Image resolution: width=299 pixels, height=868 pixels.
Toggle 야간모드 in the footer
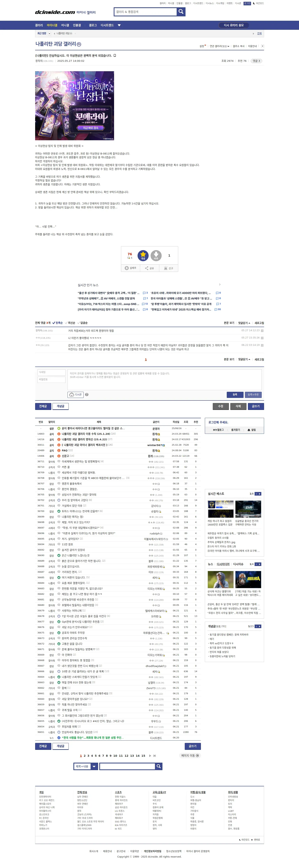[244, 840]
